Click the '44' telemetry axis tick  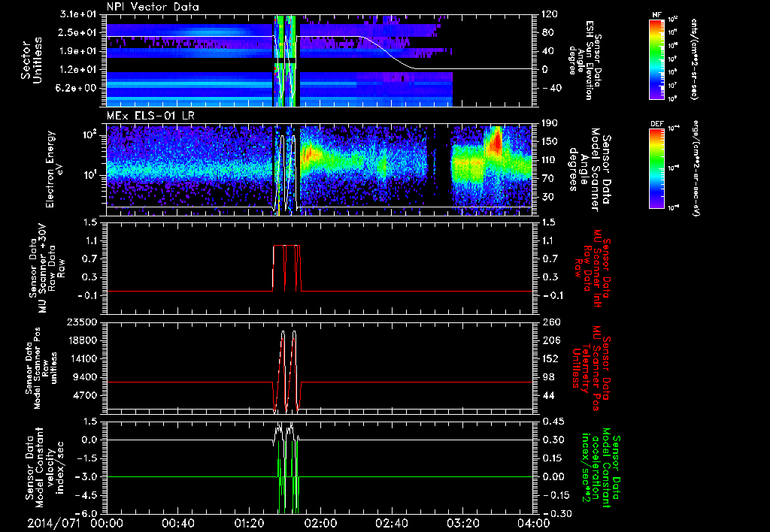pyautogui.click(x=547, y=395)
